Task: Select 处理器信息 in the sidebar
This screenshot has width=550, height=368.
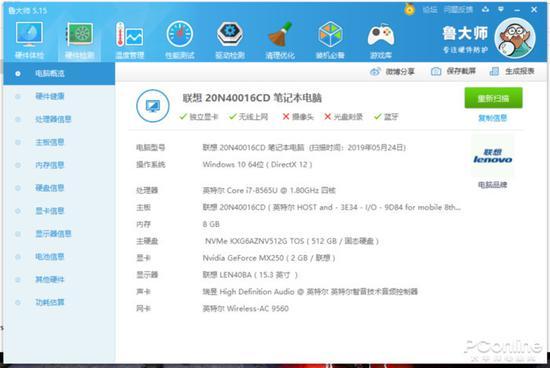Action: click(53, 119)
